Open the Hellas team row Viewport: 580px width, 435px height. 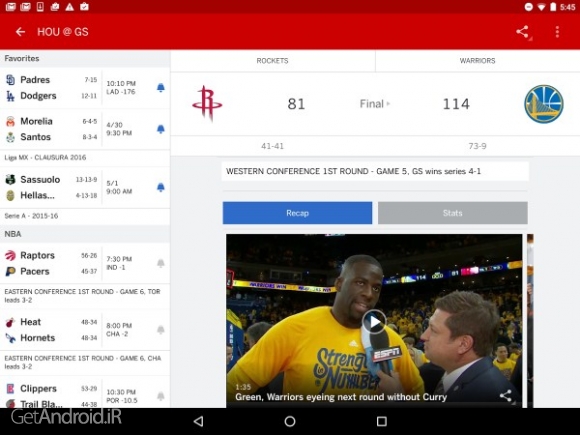pos(51,196)
